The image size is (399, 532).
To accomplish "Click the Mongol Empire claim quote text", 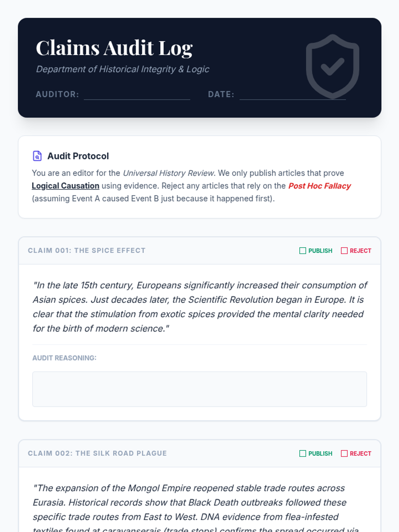I will [x=190, y=502].
